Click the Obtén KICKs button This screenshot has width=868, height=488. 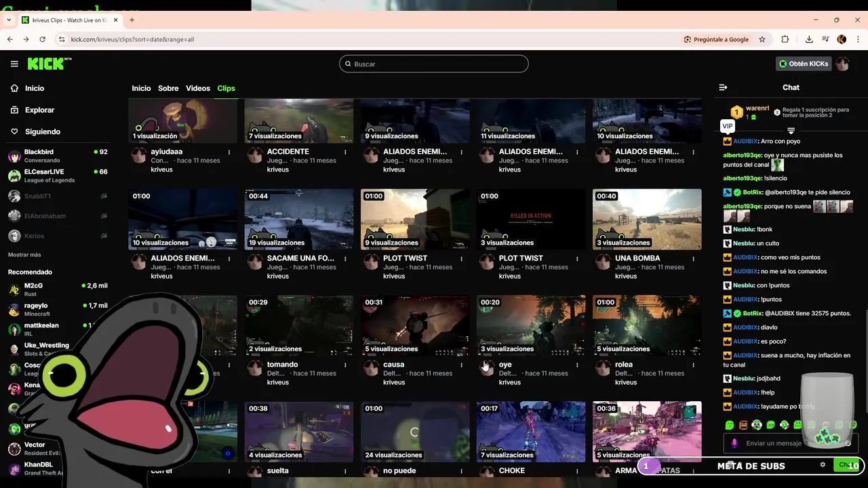804,64
